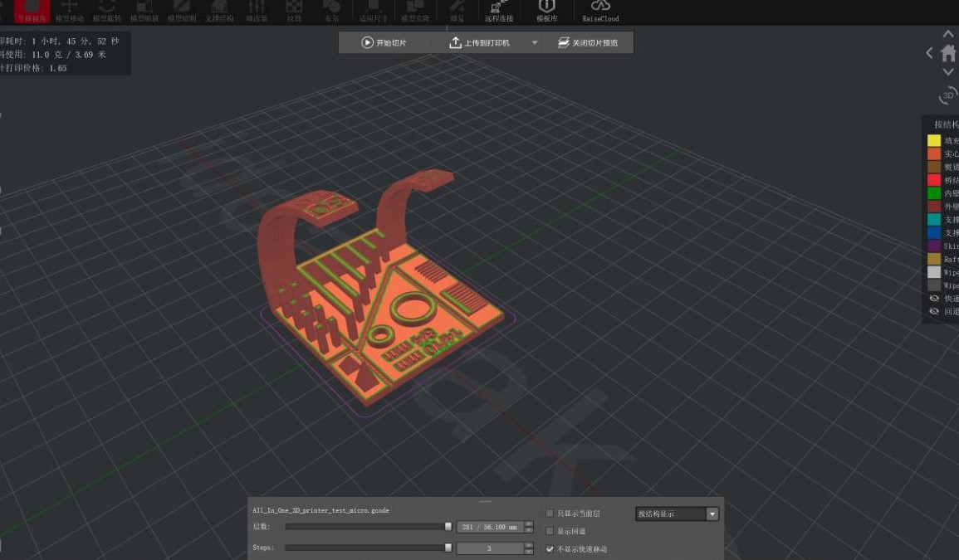Rotate view down with bottom chevron arrow
This screenshot has width=959, height=560.
click(x=948, y=72)
